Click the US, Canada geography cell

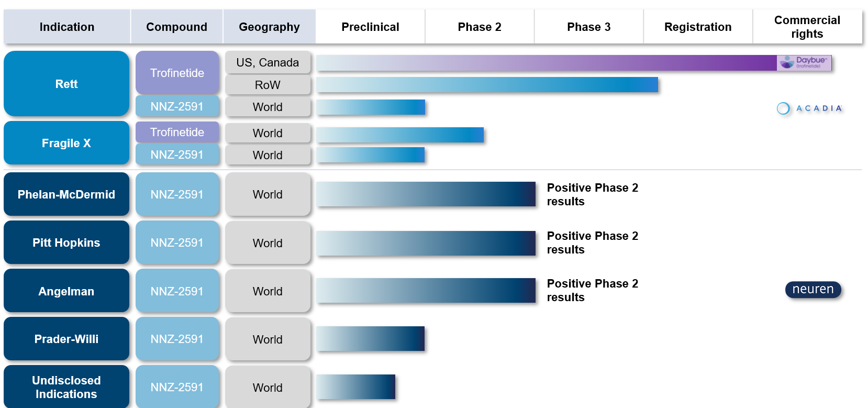pyautogui.click(x=268, y=62)
